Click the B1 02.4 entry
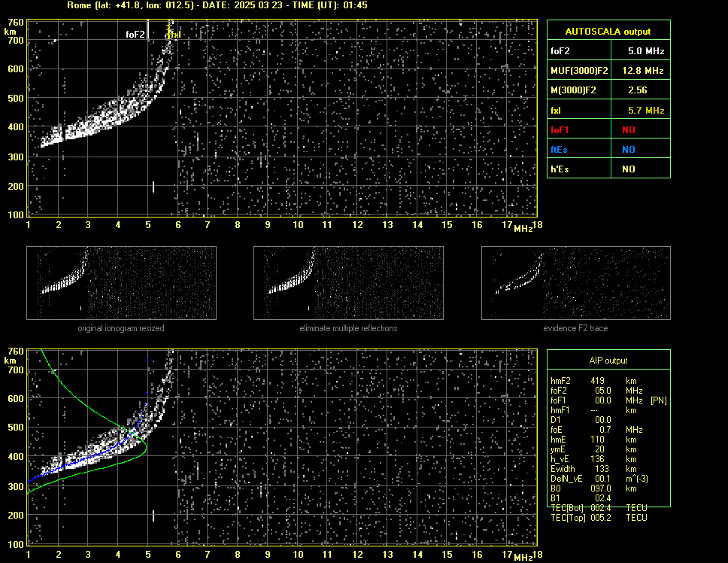This screenshot has width=728, height=563. point(581,498)
